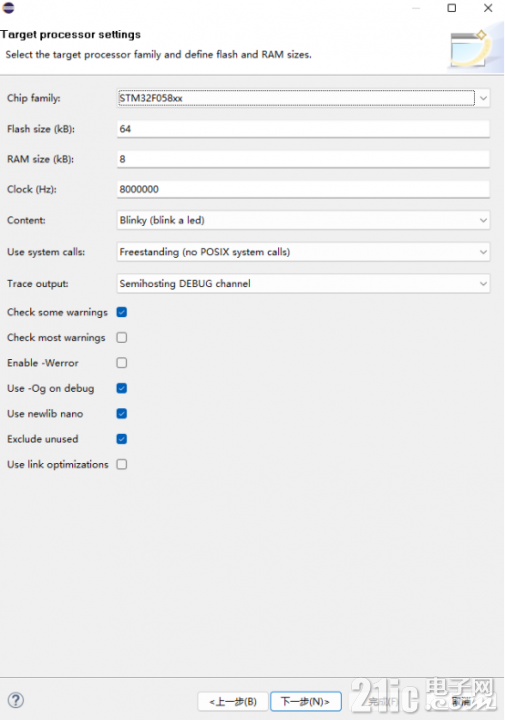The width and height of the screenshot is (505, 720).
Task: Click the Eclipse logo in title bar
Action: tap(8, 7)
